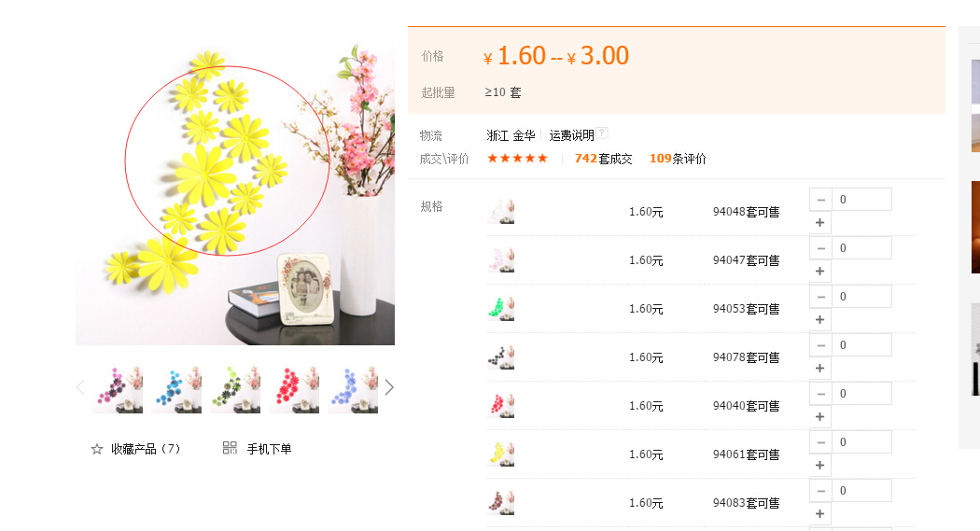This screenshot has height=531, width=980.
Task: Click minus button for 94078 stock row
Action: point(820,345)
